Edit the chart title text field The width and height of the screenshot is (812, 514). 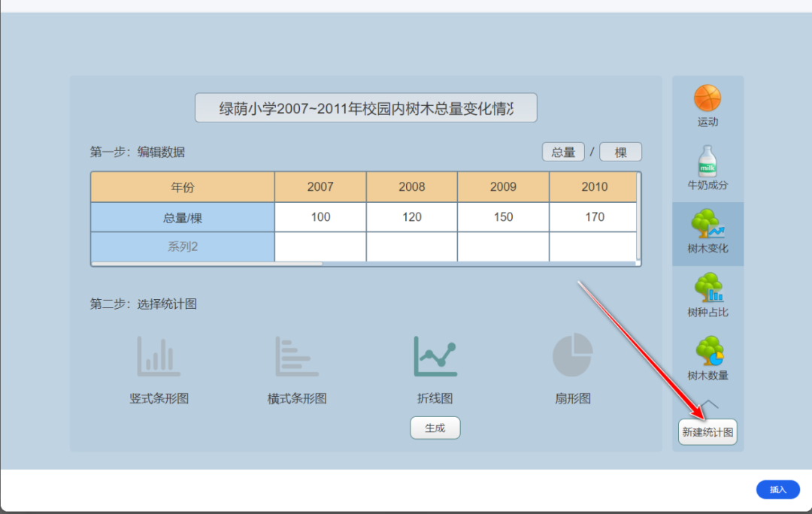pyautogui.click(x=366, y=107)
